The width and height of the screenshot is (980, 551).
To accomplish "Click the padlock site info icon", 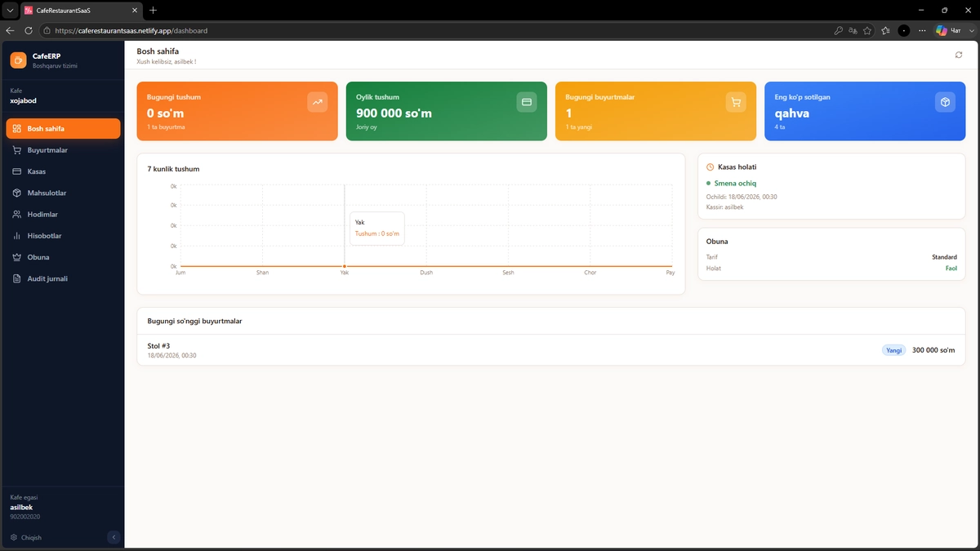I will [47, 30].
